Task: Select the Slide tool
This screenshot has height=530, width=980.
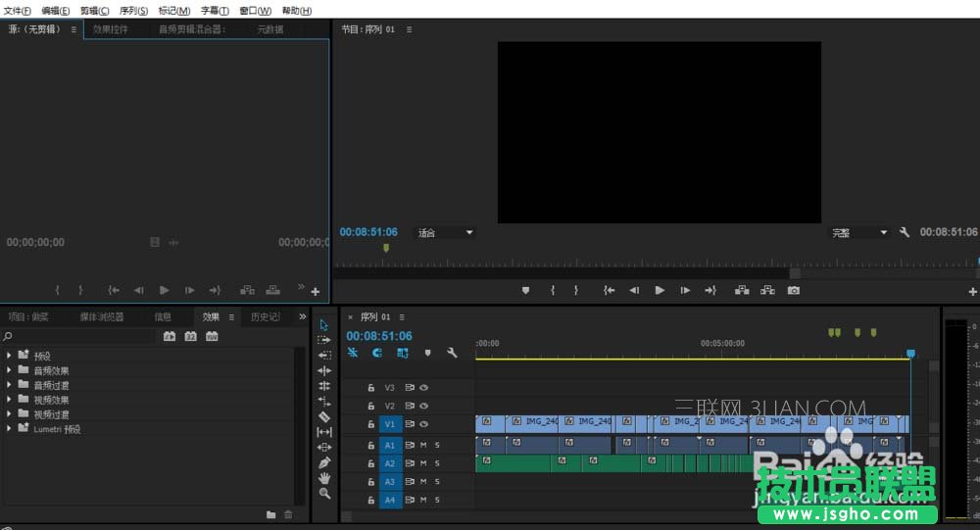Action: pyautogui.click(x=324, y=447)
